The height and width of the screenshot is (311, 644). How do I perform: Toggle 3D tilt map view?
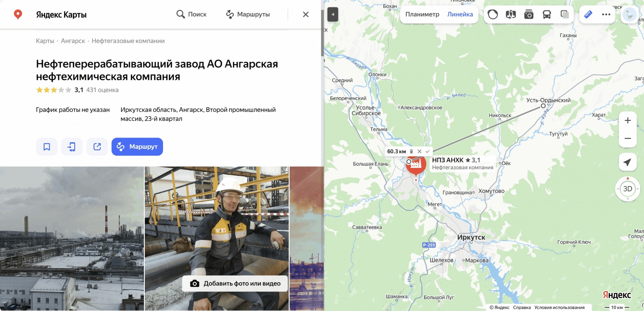click(x=628, y=189)
